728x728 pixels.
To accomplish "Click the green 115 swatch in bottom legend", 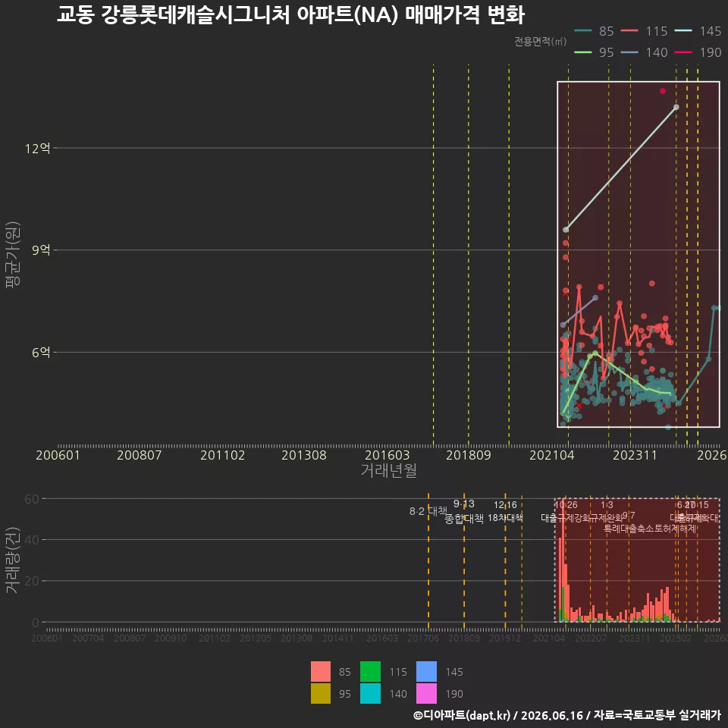I will tap(371, 671).
